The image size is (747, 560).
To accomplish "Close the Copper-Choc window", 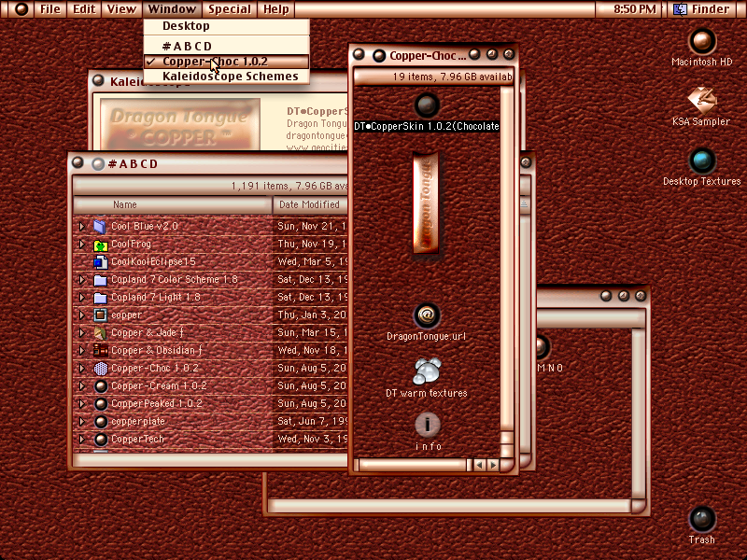I will pos(359,55).
